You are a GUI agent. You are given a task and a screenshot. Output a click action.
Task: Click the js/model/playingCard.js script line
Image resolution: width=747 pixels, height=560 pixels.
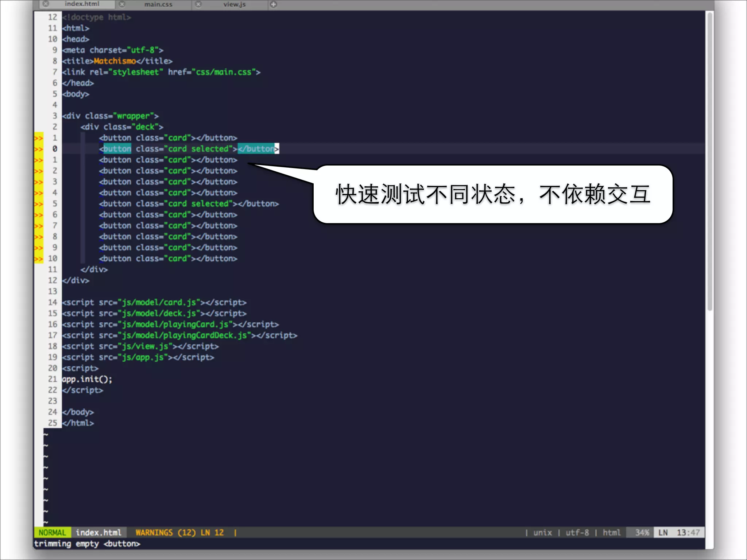click(x=170, y=324)
